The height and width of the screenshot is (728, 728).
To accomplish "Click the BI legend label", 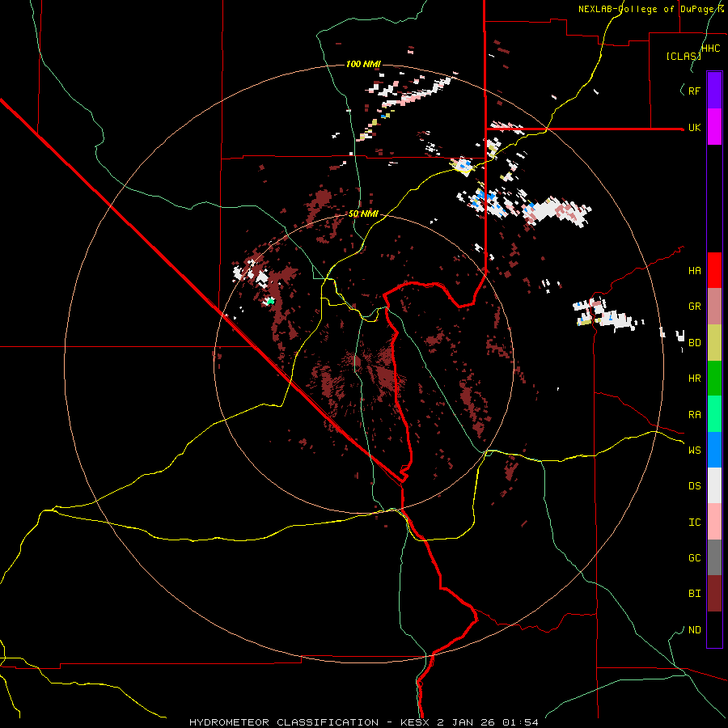I will click(694, 594).
